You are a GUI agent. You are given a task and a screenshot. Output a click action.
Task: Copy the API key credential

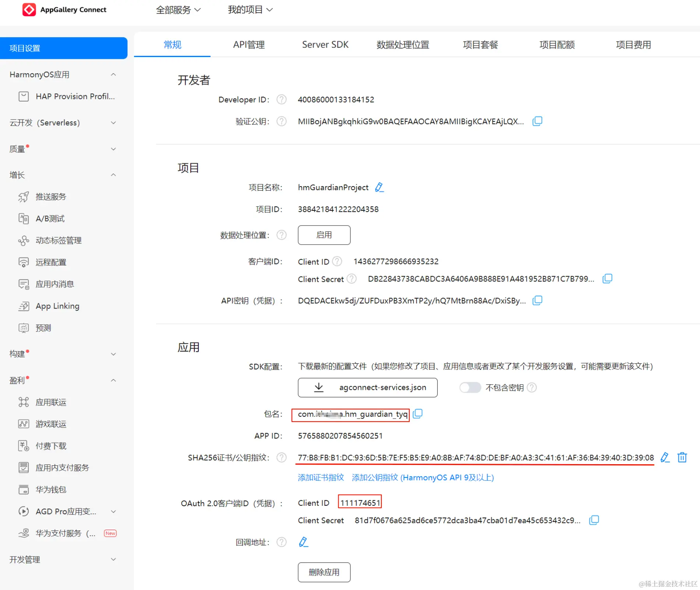pyautogui.click(x=537, y=301)
